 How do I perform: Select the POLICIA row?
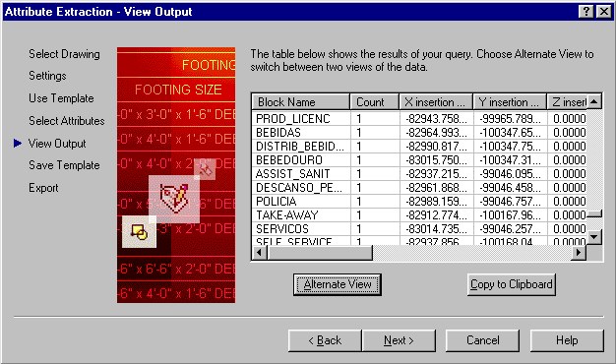(x=419, y=201)
